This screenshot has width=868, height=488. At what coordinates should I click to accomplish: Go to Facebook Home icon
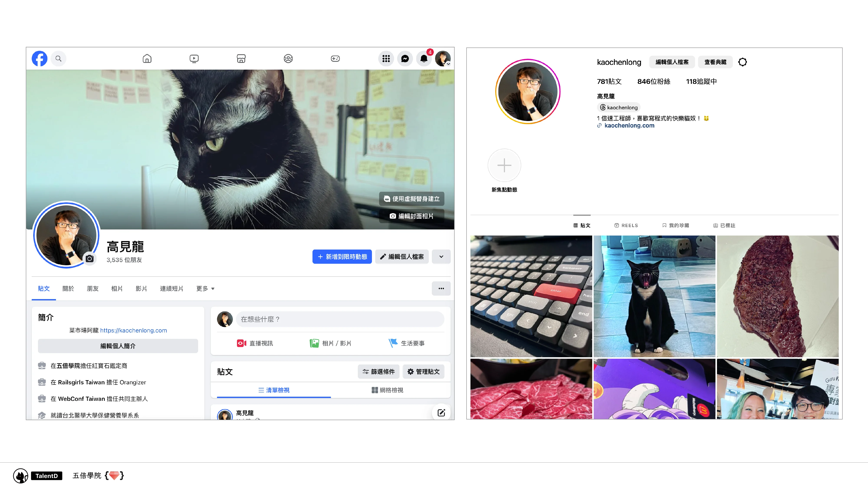pos(147,59)
